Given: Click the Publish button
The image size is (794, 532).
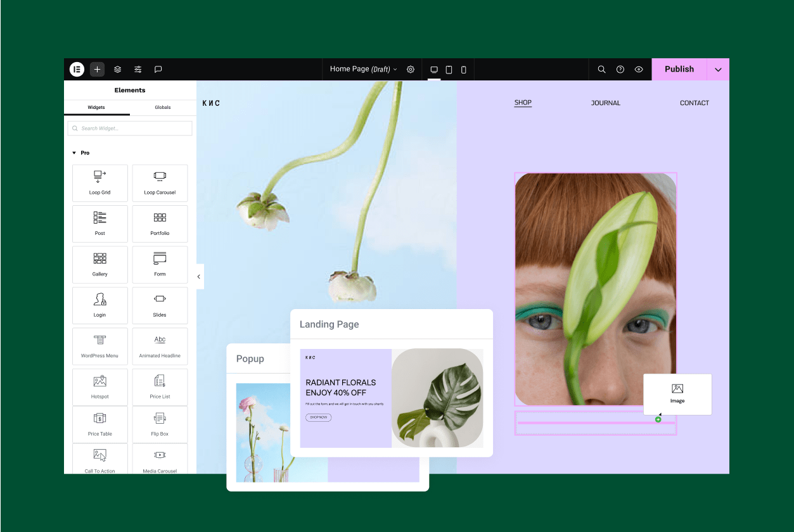Looking at the screenshot, I should [x=679, y=69].
